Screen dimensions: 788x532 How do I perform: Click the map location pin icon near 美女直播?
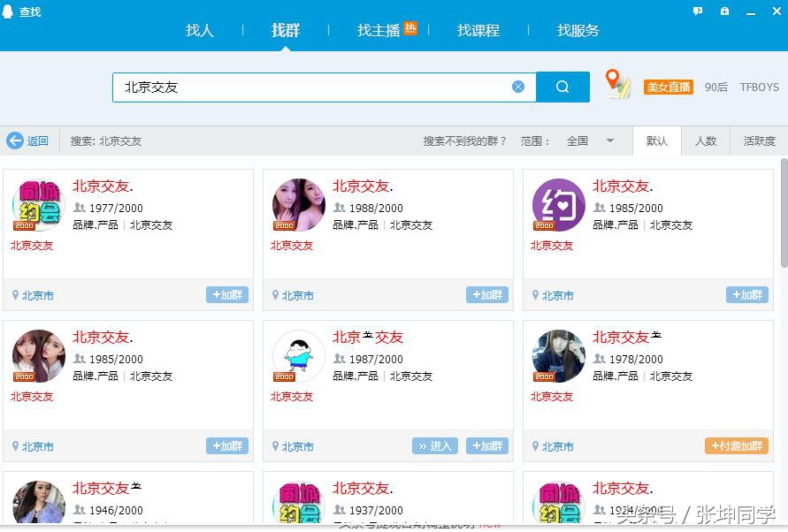pyautogui.click(x=617, y=86)
